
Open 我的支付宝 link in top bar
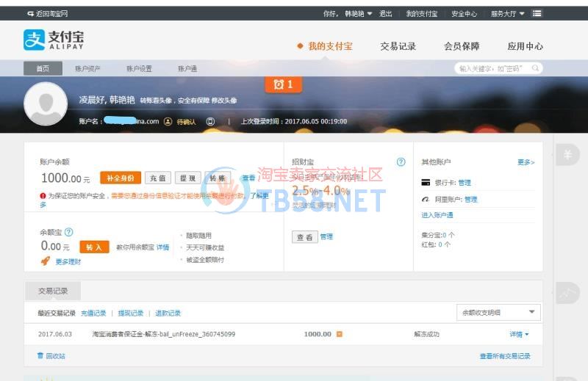point(421,14)
